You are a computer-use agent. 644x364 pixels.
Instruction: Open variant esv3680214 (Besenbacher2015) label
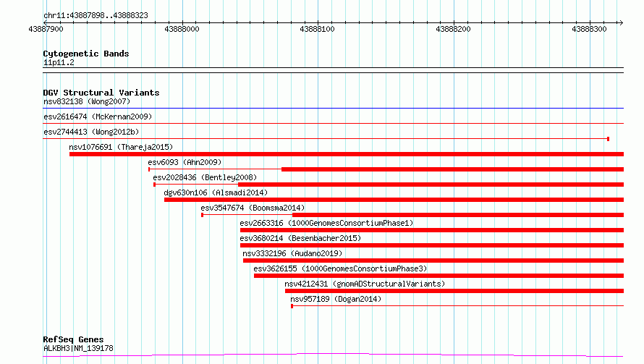pos(300,238)
